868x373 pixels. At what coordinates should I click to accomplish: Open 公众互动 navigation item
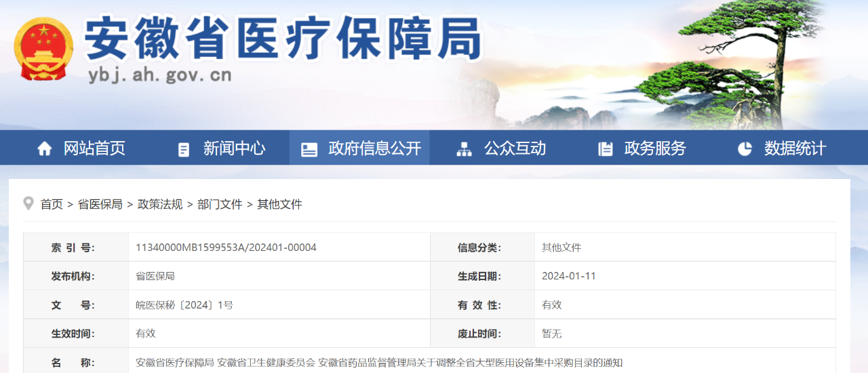(x=515, y=149)
